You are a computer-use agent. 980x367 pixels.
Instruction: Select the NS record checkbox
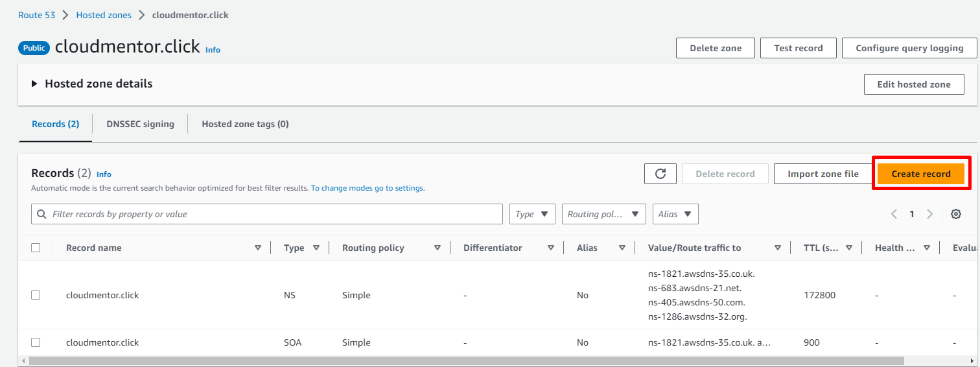click(x=36, y=295)
